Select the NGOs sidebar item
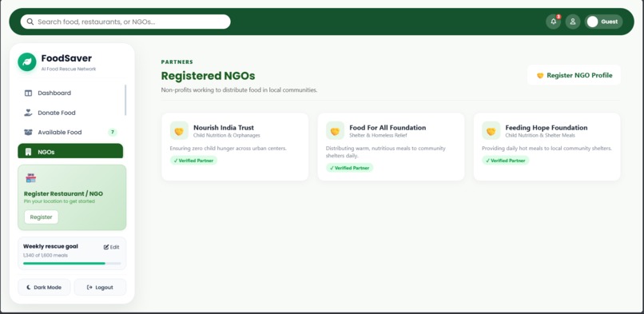The image size is (644, 314). pyautogui.click(x=70, y=151)
